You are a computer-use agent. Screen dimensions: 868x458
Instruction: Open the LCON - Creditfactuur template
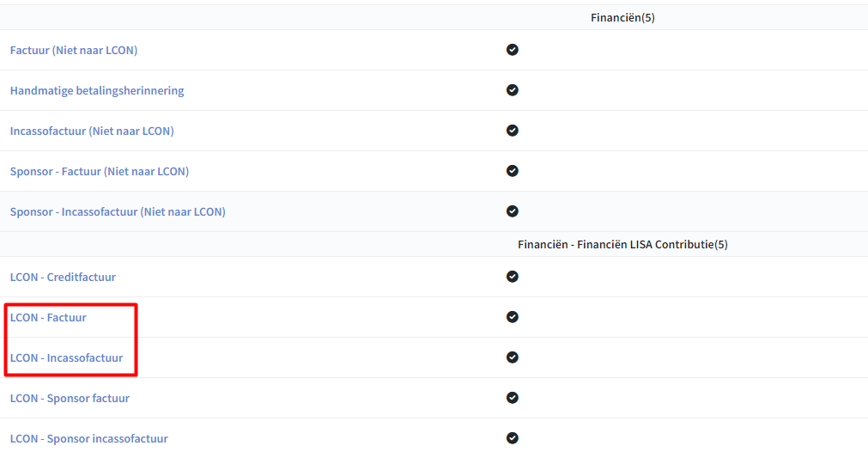(64, 277)
